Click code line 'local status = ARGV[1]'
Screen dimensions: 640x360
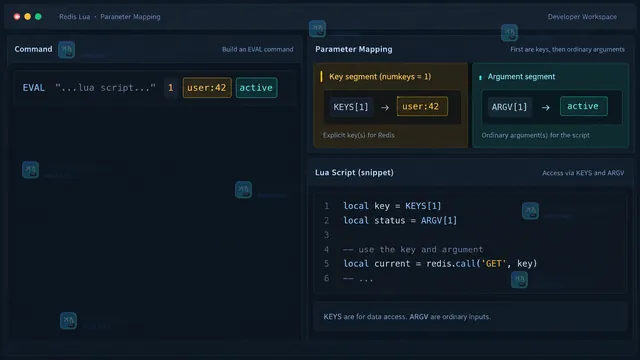point(400,220)
